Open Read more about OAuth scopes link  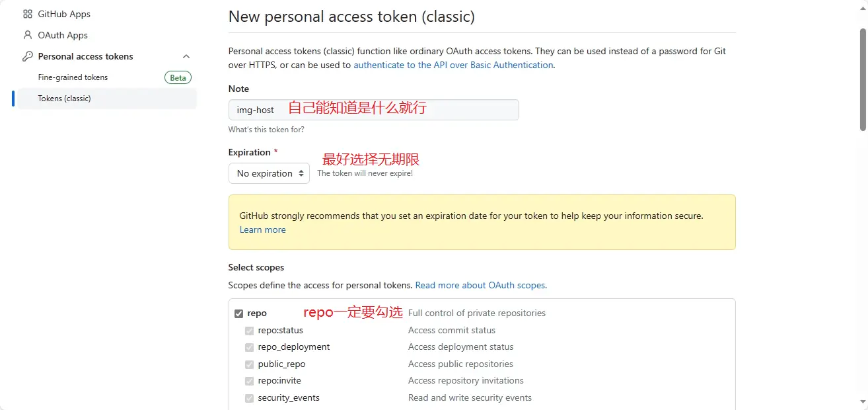pyautogui.click(x=481, y=285)
